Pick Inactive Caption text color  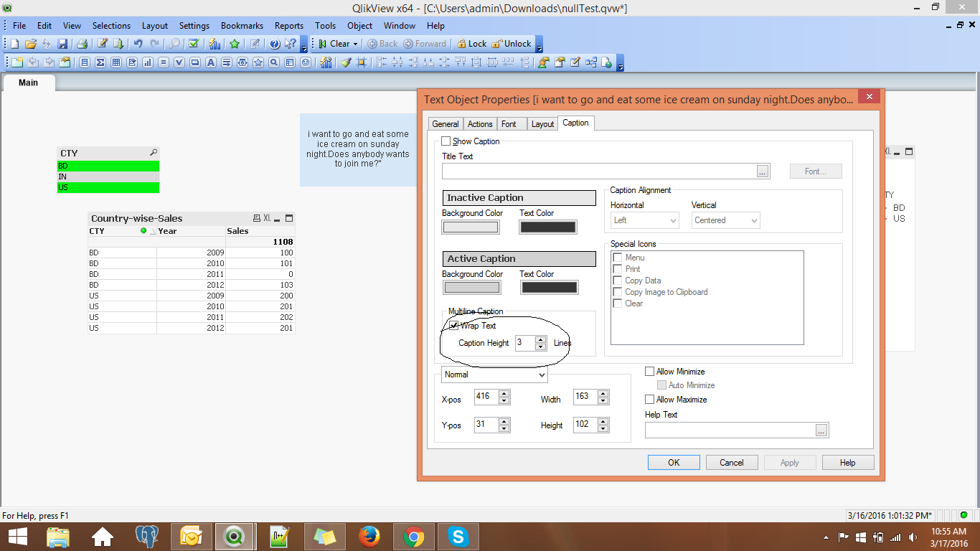pos(548,227)
